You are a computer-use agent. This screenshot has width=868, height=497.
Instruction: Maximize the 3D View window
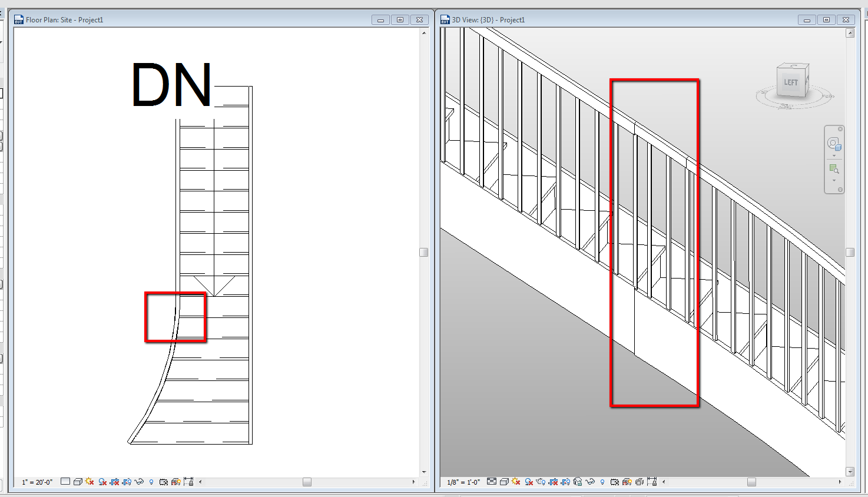point(826,20)
